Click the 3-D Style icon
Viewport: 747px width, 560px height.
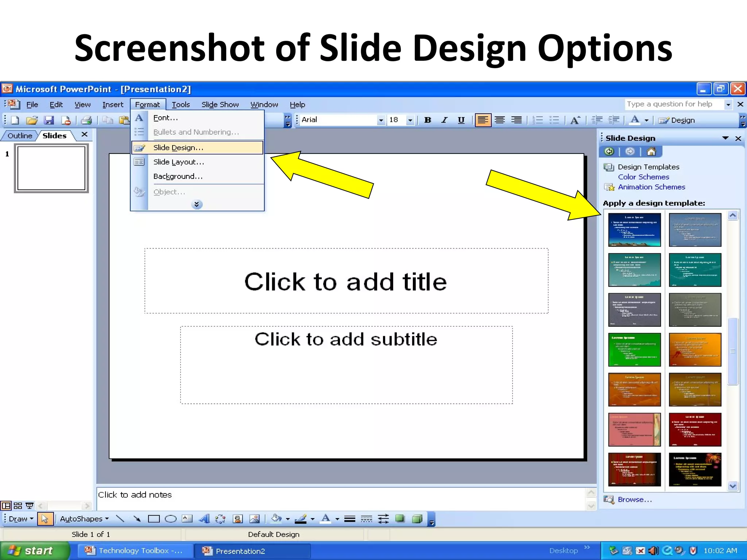[x=417, y=518]
